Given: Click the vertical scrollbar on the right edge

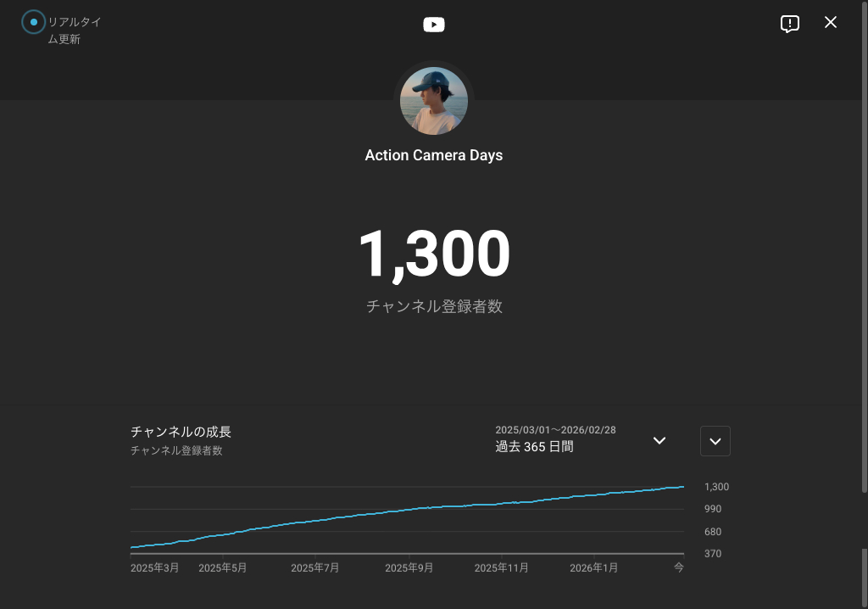Looking at the screenshot, I should pos(864,254).
